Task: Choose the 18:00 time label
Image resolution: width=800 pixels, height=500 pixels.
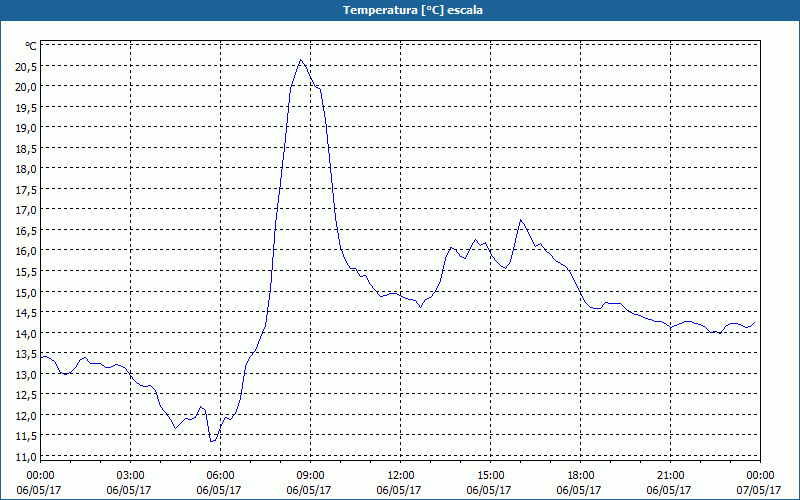Action: tap(580, 476)
